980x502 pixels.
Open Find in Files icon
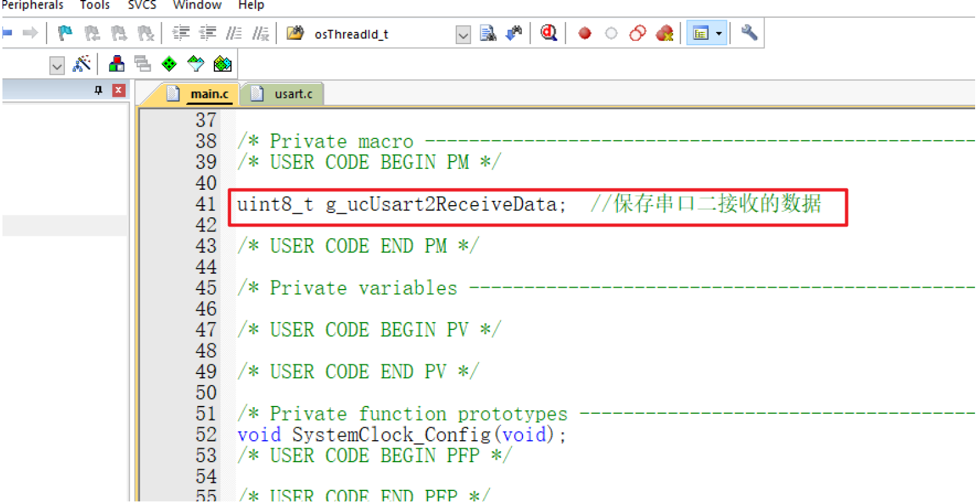tap(295, 33)
